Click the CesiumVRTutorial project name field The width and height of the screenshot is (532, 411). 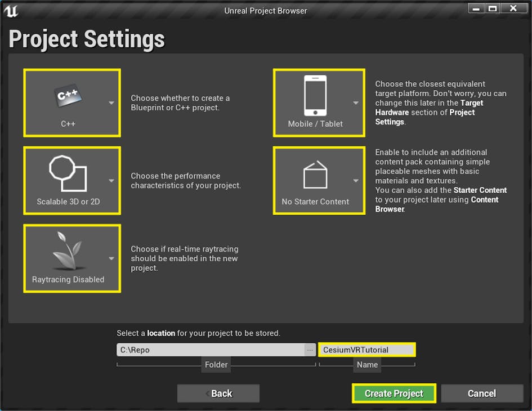pyautogui.click(x=366, y=349)
